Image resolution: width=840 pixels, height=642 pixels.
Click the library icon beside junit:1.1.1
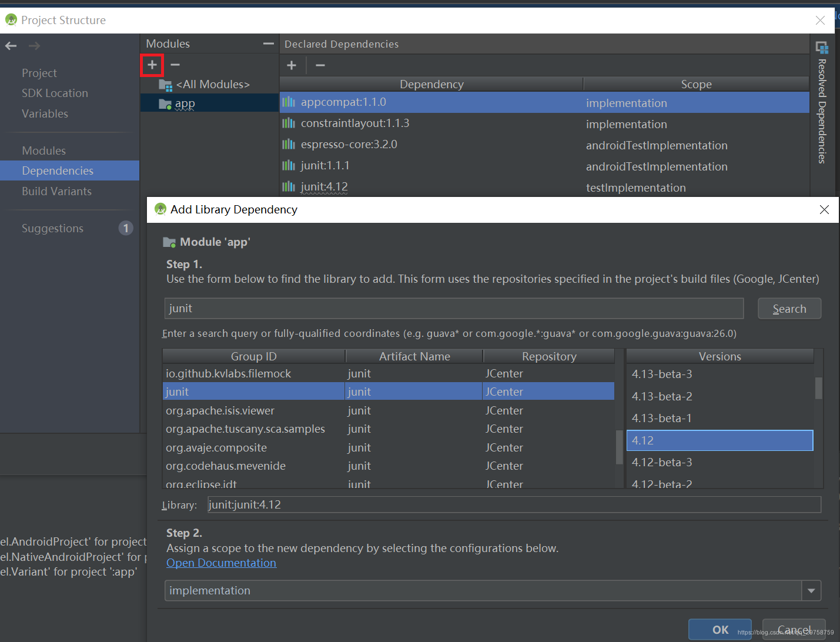(289, 166)
